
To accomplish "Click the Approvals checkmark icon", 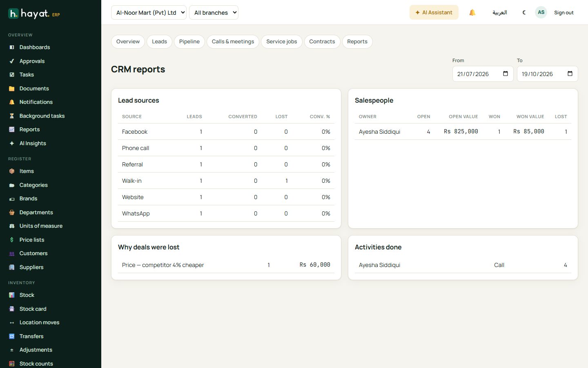I will (x=12, y=61).
